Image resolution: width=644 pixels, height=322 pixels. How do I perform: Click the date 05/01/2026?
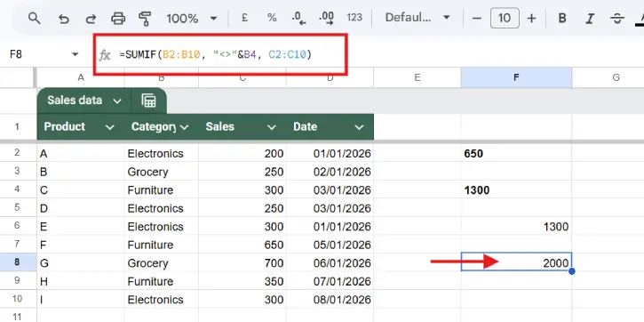click(330, 245)
